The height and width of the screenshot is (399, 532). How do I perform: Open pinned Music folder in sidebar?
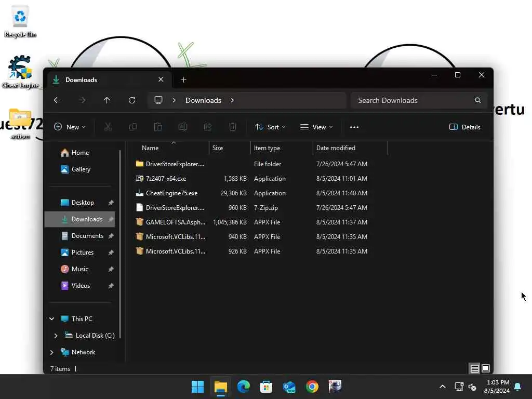coord(79,269)
